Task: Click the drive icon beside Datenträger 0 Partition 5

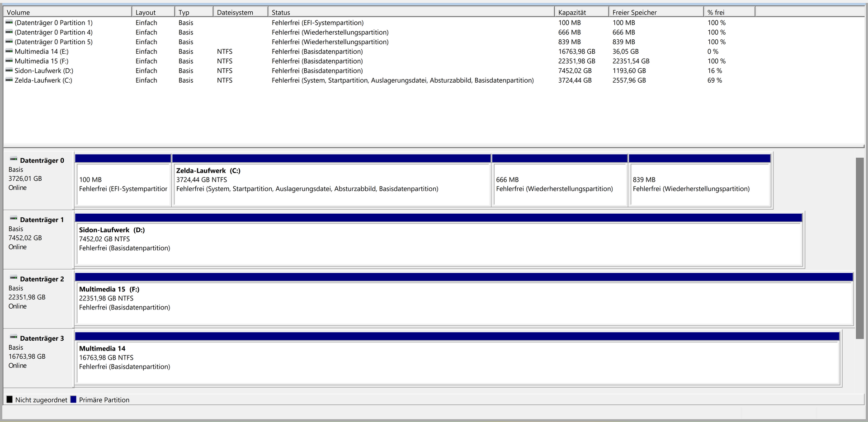Action: 9,41
